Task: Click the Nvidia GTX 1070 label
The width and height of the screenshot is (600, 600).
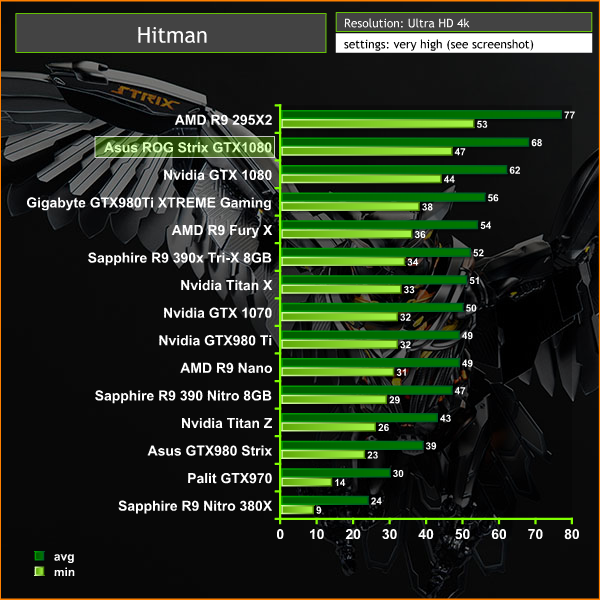Action: coord(217,313)
